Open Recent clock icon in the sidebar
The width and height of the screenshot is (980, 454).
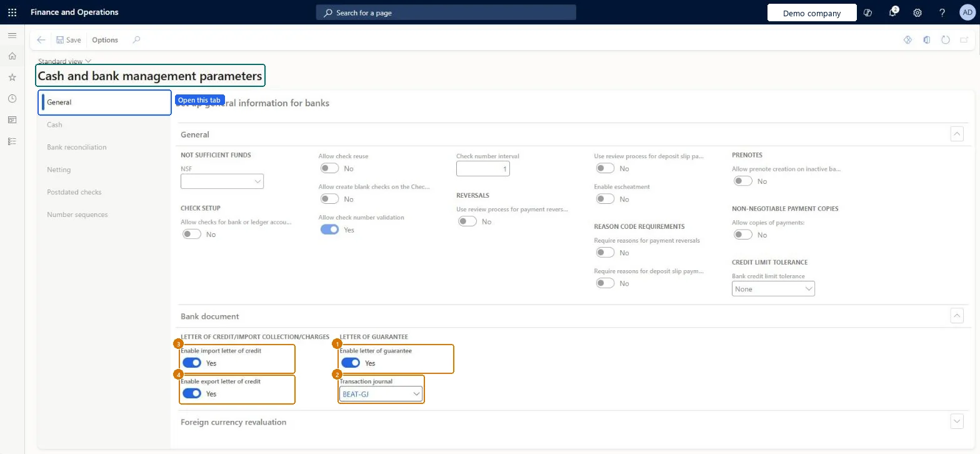(12, 99)
